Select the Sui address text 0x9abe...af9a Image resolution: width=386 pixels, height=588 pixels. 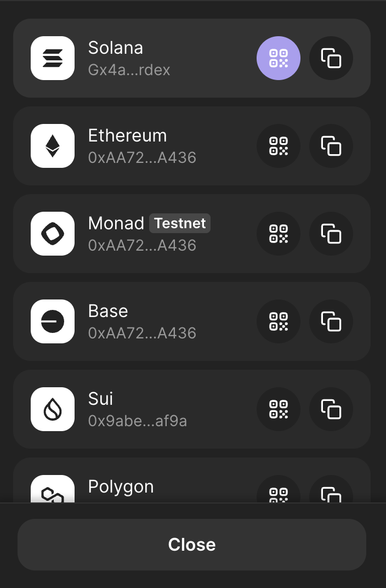pyautogui.click(x=138, y=421)
